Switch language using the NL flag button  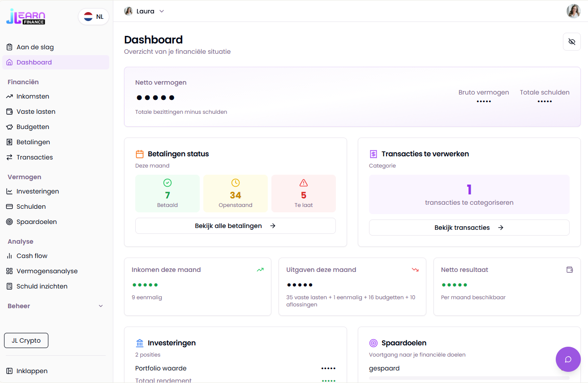[94, 17]
